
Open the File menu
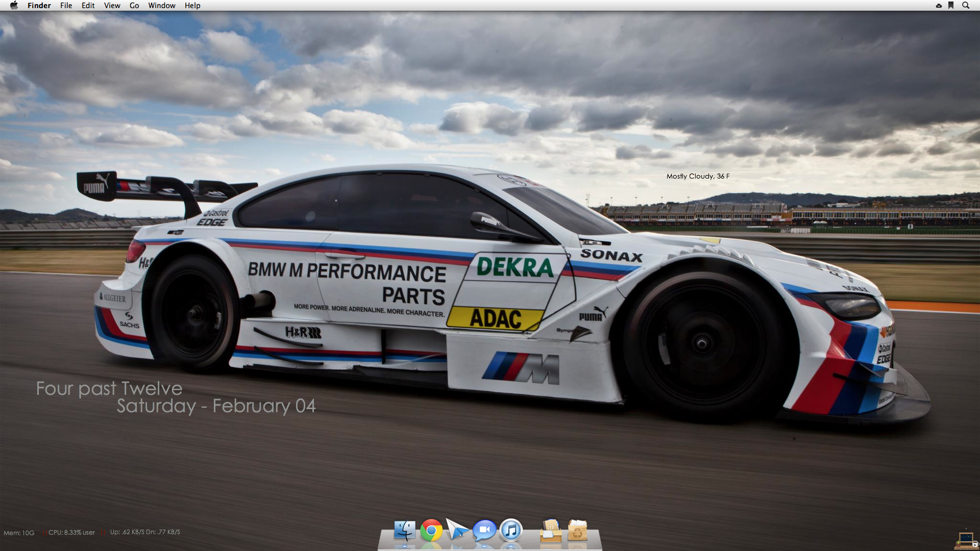66,5
